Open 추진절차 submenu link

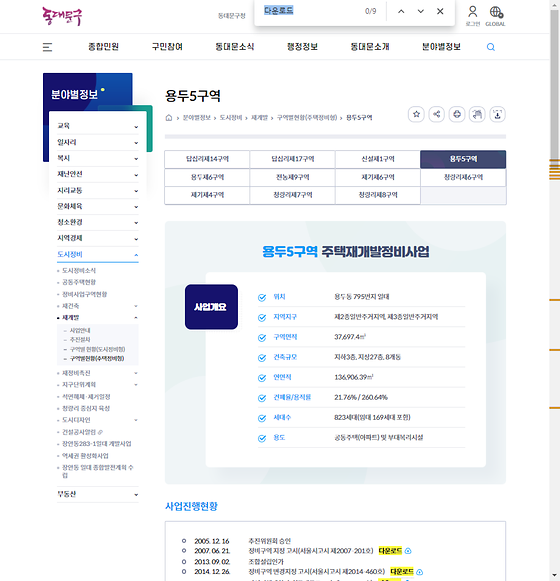click(80, 340)
